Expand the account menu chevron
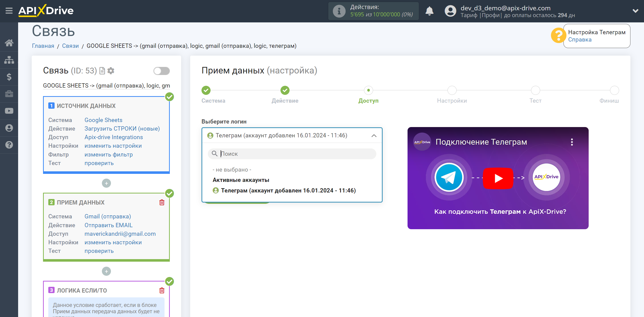Screen dimensions: 644x317 tap(635, 11)
